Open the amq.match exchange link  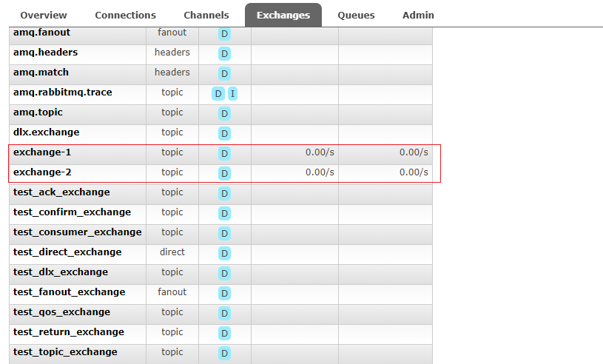41,73
